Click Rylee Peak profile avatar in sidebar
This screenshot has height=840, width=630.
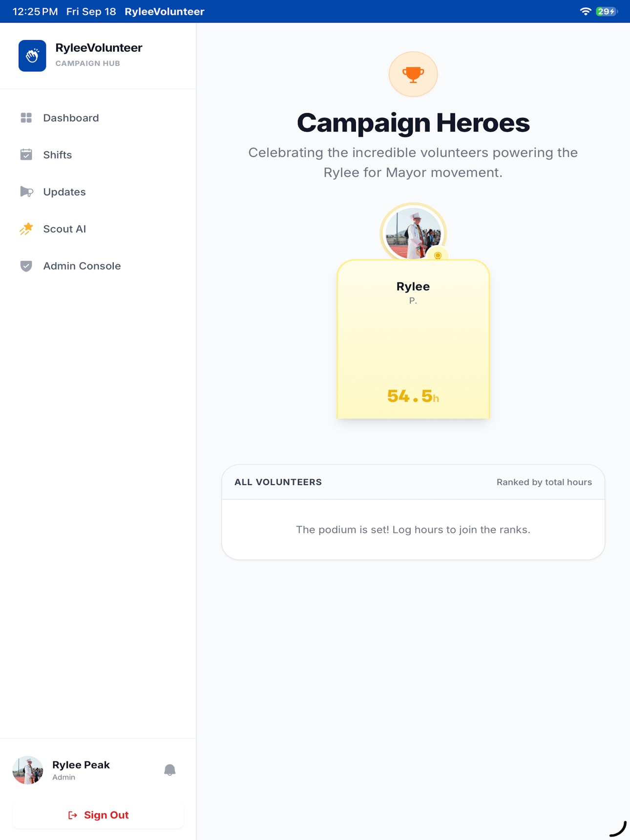[28, 770]
